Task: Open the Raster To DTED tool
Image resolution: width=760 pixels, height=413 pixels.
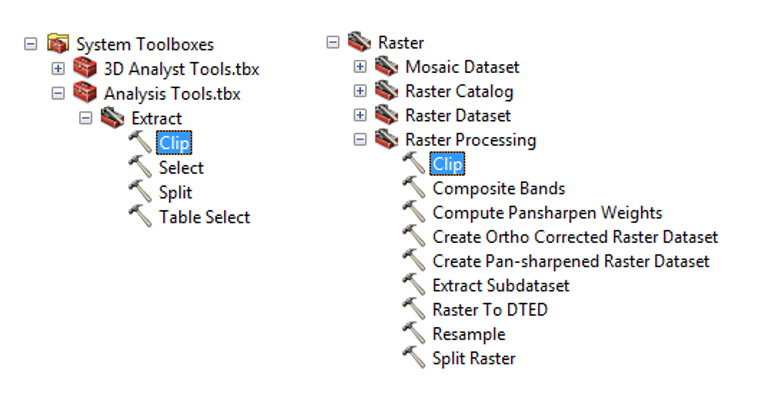Action: click(489, 310)
